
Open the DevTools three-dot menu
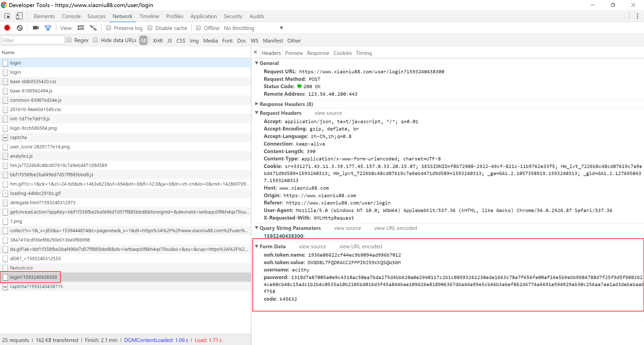[637, 16]
